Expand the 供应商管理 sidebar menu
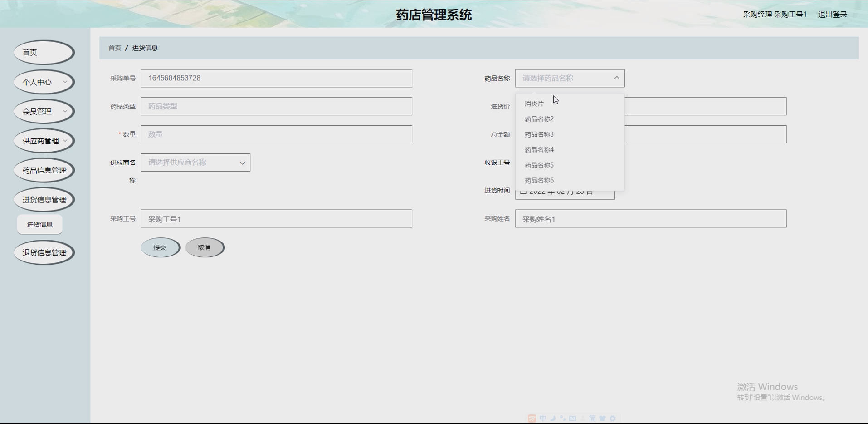 (44, 141)
